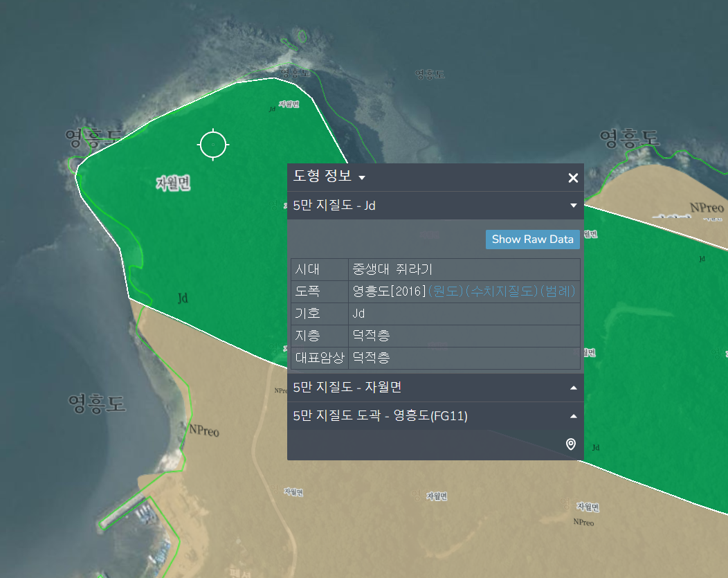
Task: Click the 도형 정보 header title
Action: pyautogui.click(x=322, y=176)
